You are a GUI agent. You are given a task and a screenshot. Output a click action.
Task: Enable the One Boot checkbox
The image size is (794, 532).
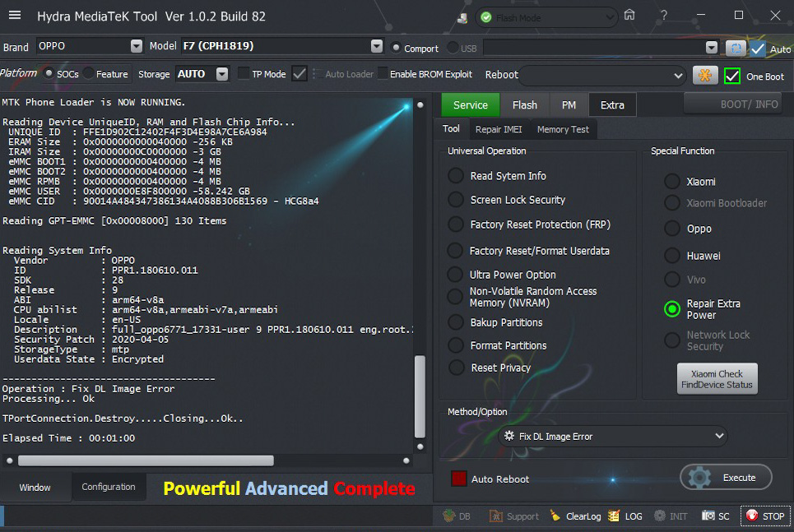pyautogui.click(x=731, y=76)
